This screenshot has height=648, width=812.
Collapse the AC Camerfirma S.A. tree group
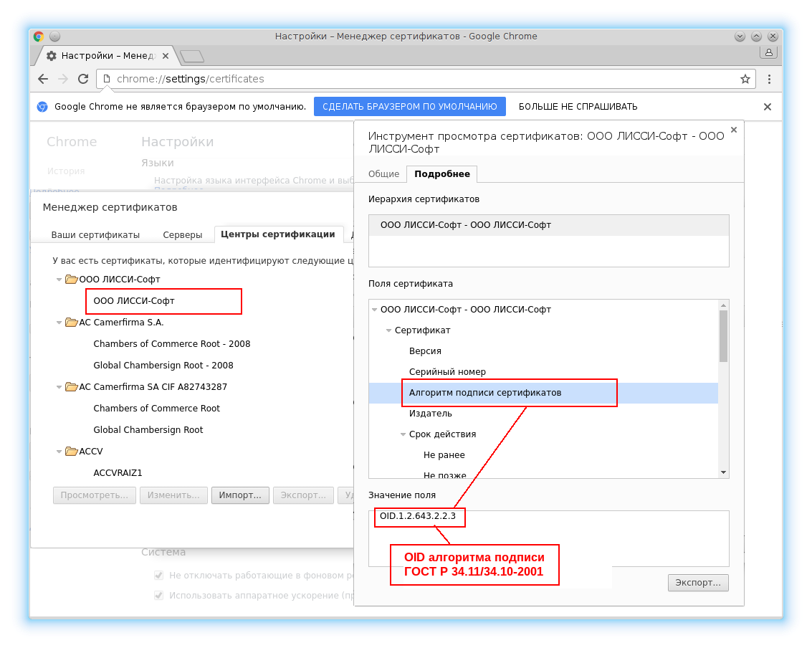point(59,323)
